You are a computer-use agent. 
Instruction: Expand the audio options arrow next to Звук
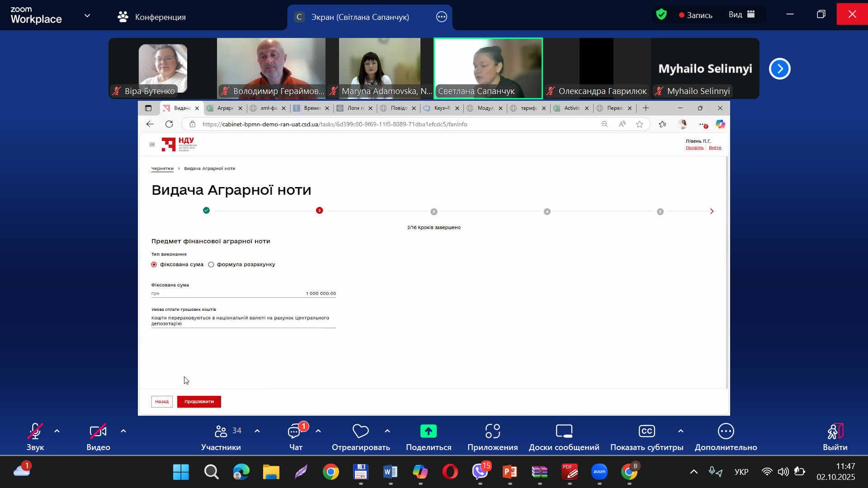57,431
